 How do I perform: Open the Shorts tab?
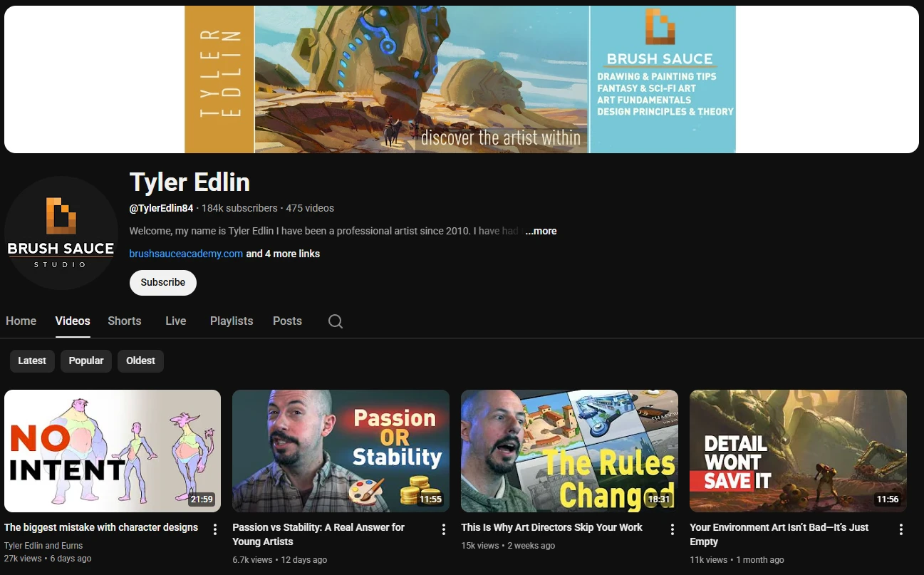click(x=125, y=321)
